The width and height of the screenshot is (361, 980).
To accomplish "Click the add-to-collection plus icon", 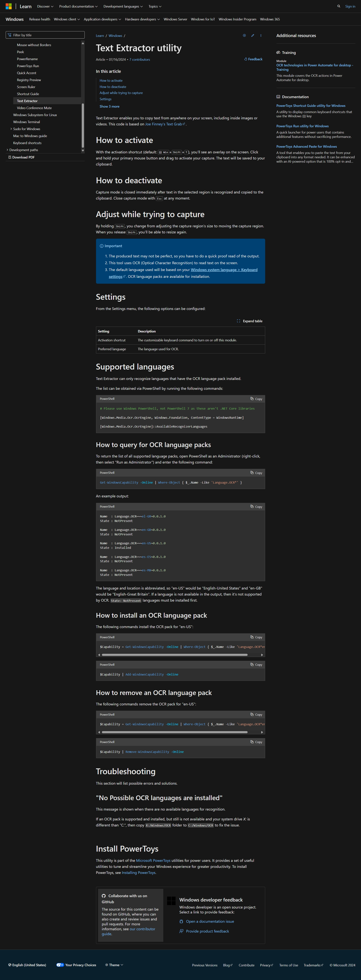I will coord(244,35).
